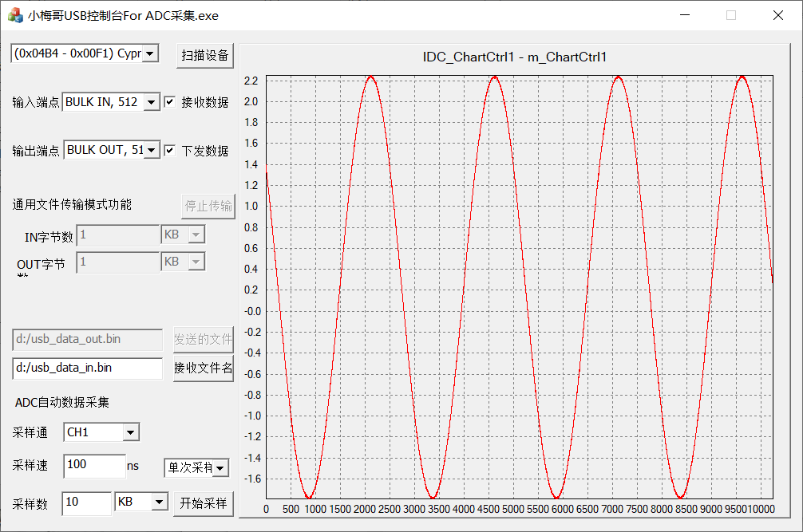
Task: Click the app icon in title bar
Action: click(x=15, y=15)
